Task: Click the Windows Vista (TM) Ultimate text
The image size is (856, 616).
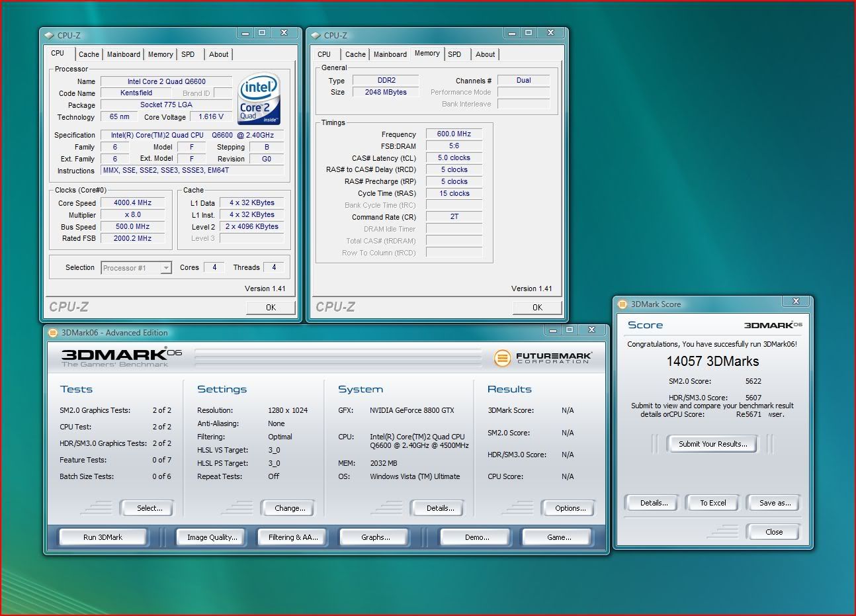Action: pos(415,476)
